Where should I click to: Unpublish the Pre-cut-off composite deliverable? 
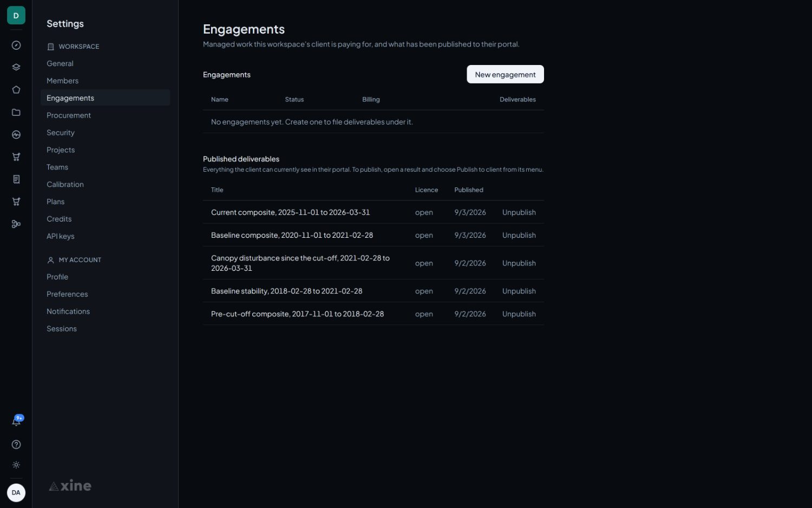pyautogui.click(x=519, y=314)
